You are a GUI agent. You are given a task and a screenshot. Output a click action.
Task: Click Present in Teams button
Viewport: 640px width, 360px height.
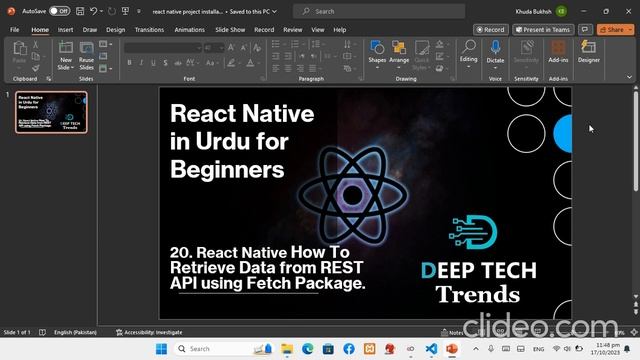543,29
